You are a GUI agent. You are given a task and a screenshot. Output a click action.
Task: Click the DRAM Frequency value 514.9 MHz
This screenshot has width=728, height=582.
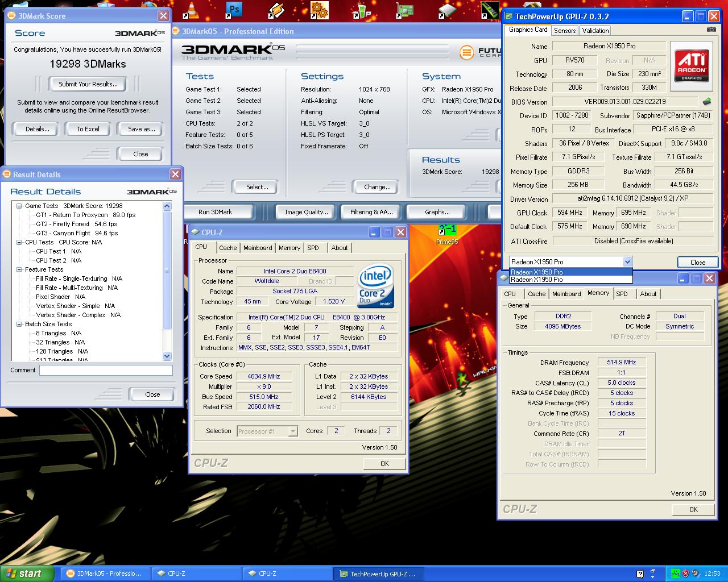(622, 362)
